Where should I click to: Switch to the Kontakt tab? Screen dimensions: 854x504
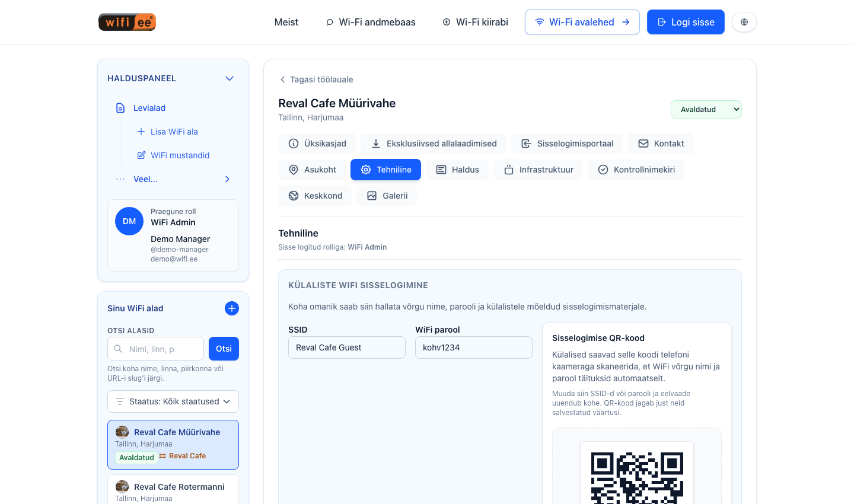(x=661, y=143)
